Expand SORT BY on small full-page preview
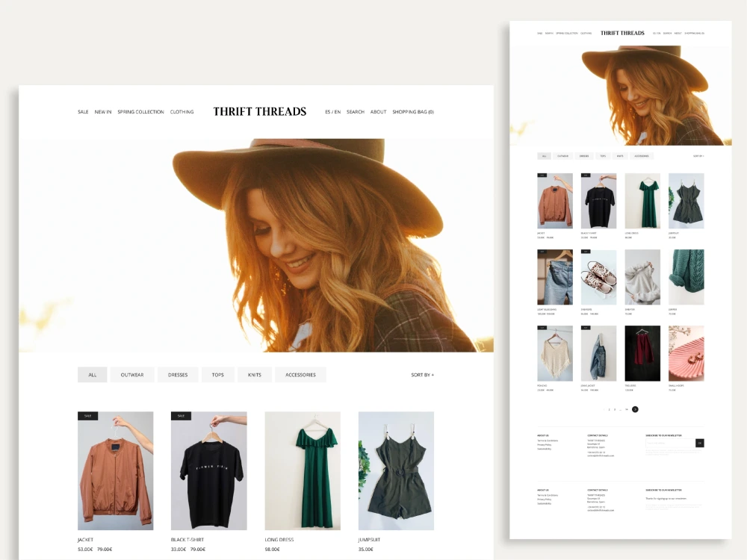This screenshot has height=560, width=747. coord(698,156)
